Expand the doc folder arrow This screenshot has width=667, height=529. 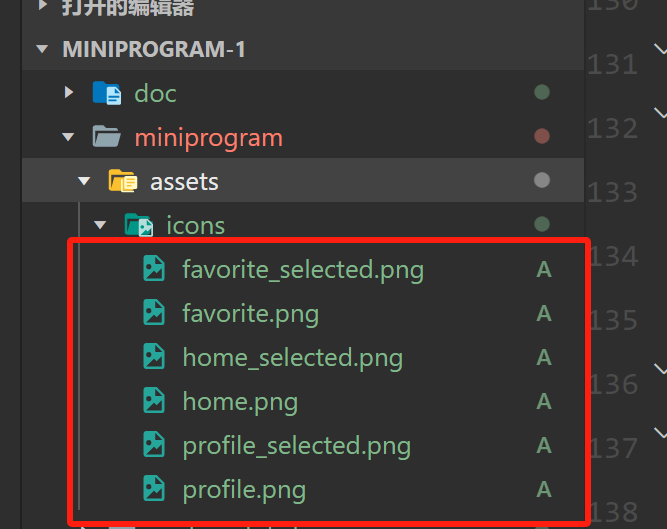click(x=68, y=93)
